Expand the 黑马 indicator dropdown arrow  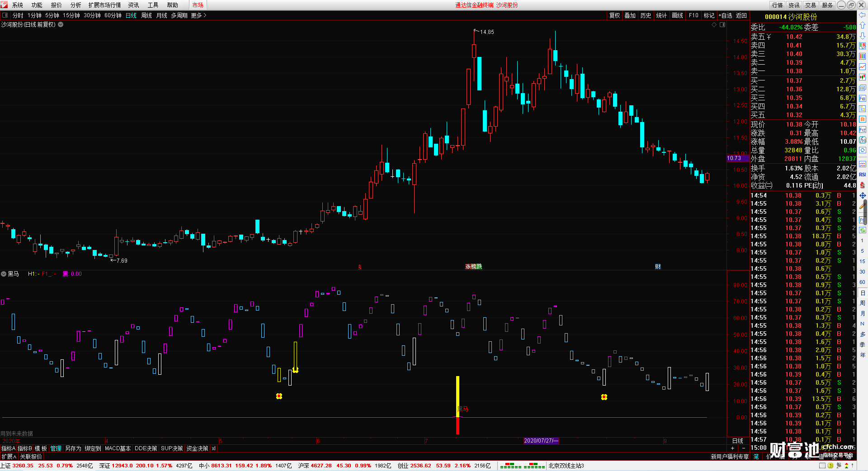coord(4,274)
